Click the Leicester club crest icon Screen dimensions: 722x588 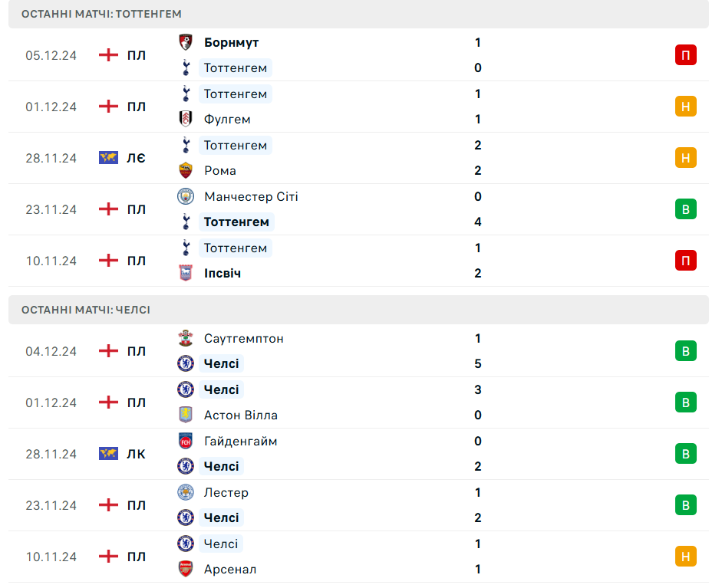[x=185, y=493]
